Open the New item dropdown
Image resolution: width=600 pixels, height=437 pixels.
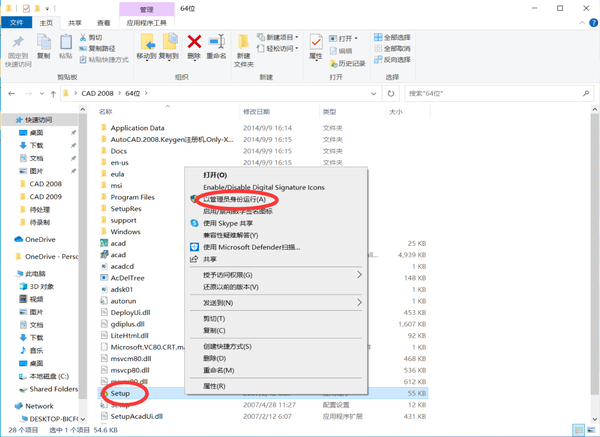(x=278, y=37)
